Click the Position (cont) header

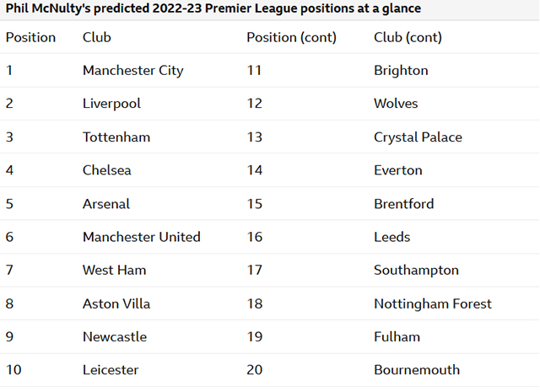pyautogui.click(x=291, y=37)
